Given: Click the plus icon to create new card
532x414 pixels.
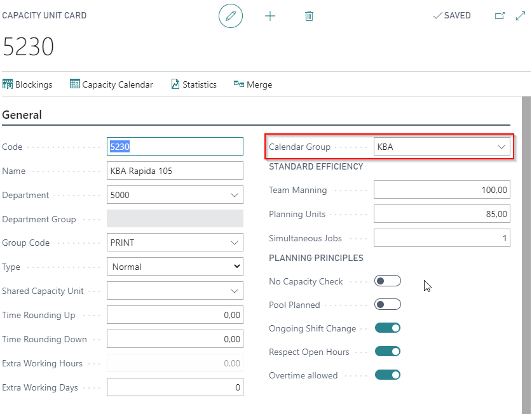Looking at the screenshot, I should (x=270, y=16).
